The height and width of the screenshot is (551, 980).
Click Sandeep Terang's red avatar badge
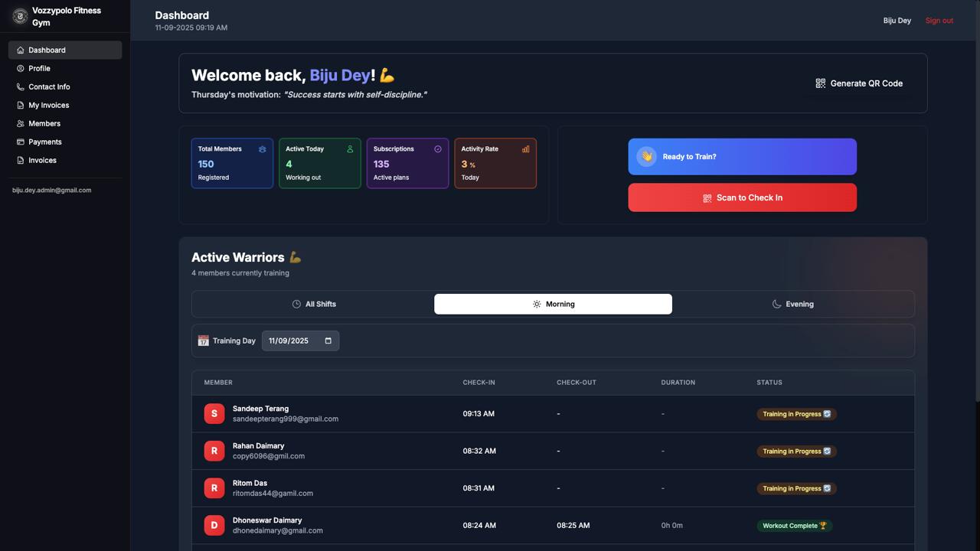[214, 414]
